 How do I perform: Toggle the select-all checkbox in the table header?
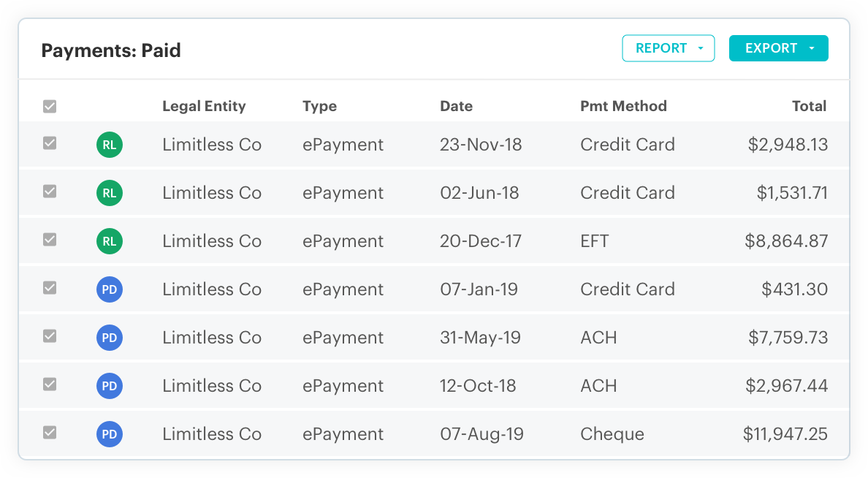(x=50, y=106)
